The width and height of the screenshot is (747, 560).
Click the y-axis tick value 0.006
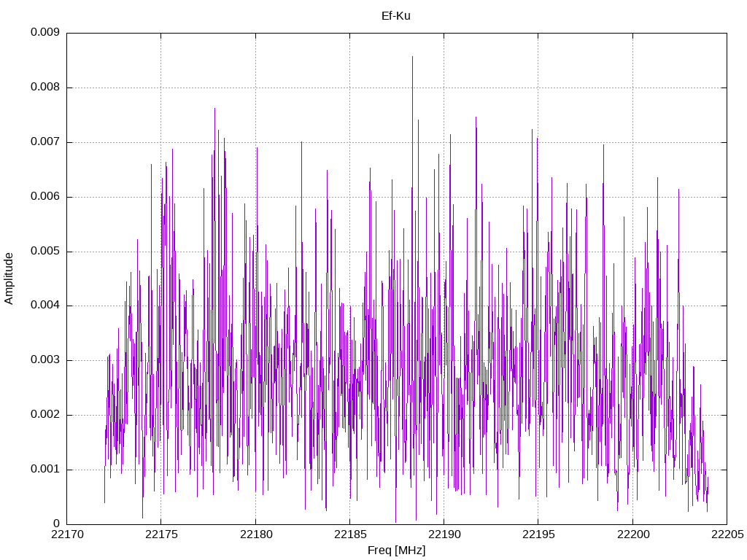pyautogui.click(x=45, y=196)
